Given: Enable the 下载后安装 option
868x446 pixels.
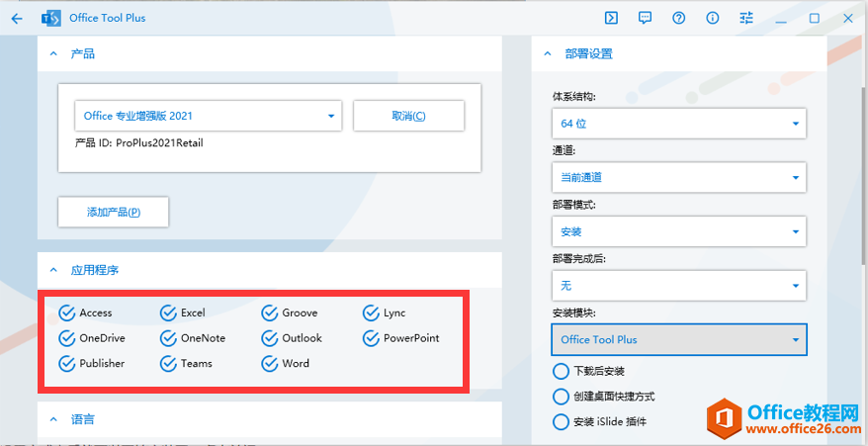Looking at the screenshot, I should pyautogui.click(x=561, y=371).
